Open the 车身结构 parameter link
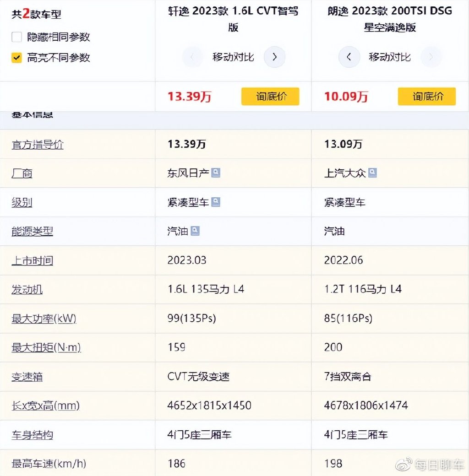 32,435
